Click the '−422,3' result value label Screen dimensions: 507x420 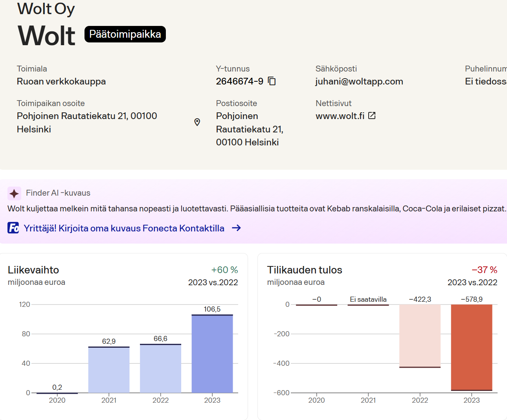click(420, 299)
